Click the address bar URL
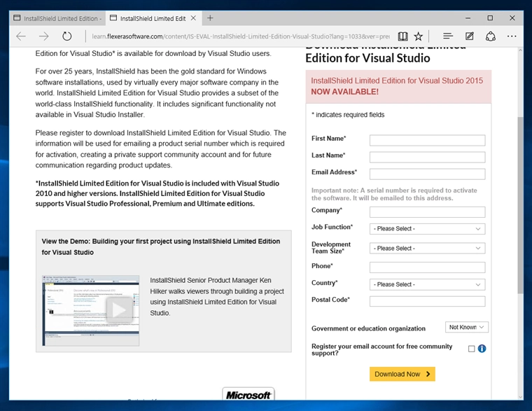532x411 pixels. [x=240, y=36]
